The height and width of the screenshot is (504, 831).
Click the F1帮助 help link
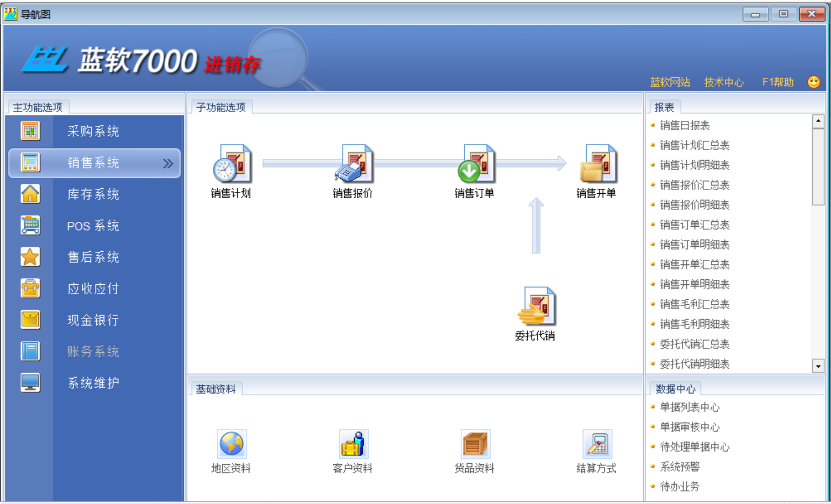click(x=777, y=82)
